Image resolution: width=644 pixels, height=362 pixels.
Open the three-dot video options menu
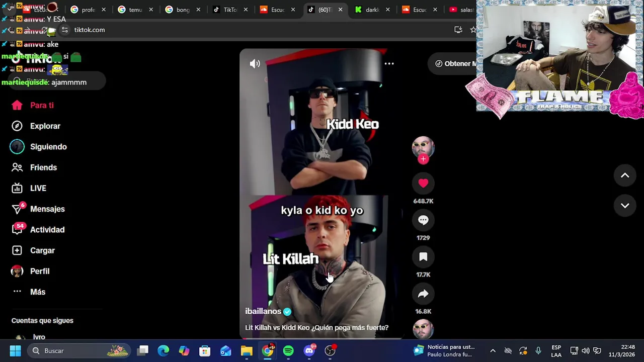coord(389,63)
